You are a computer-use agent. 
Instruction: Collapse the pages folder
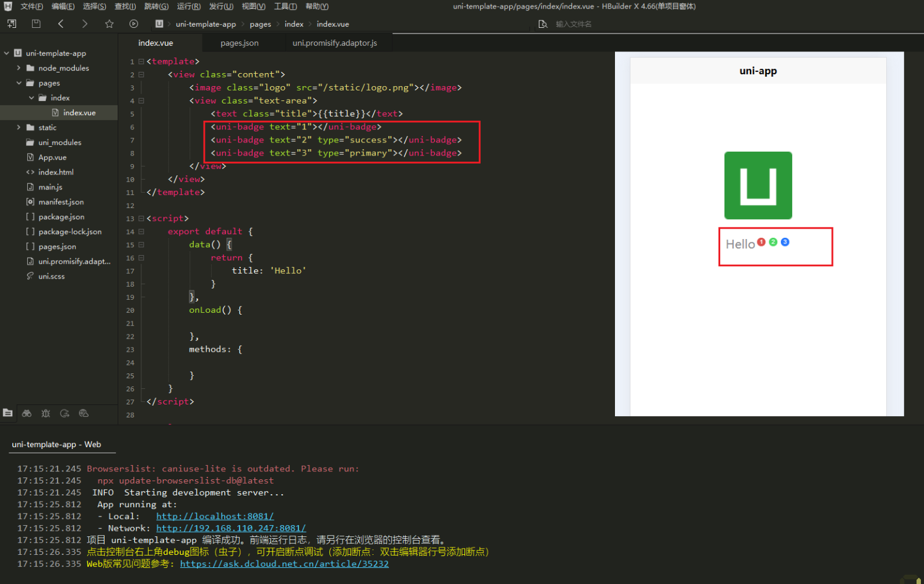19,83
